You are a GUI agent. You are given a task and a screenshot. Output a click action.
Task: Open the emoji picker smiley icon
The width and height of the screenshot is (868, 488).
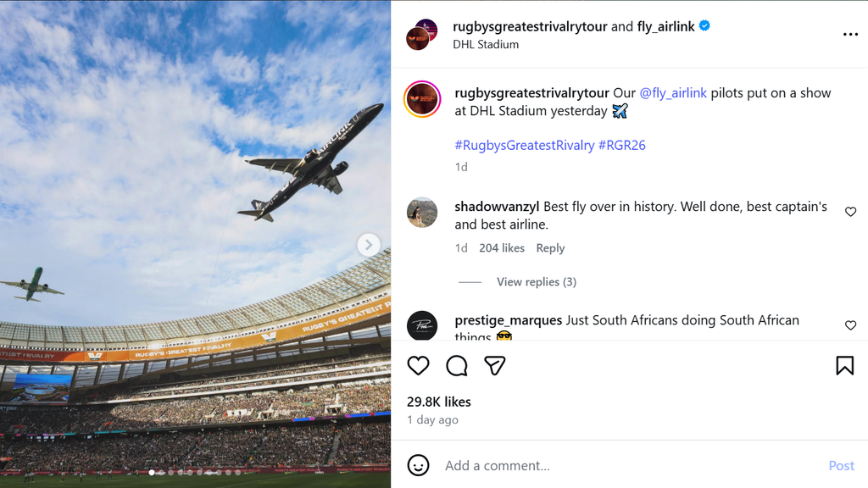coord(418,465)
